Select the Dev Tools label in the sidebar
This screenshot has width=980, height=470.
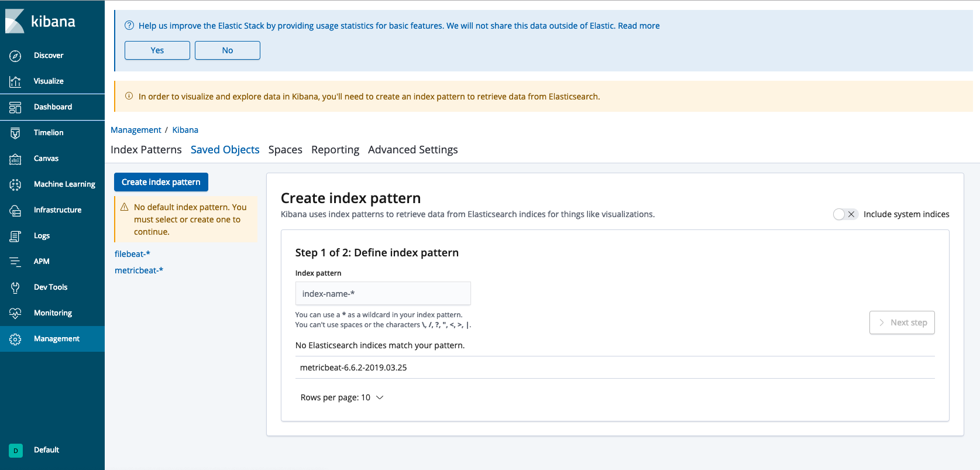[x=51, y=287]
